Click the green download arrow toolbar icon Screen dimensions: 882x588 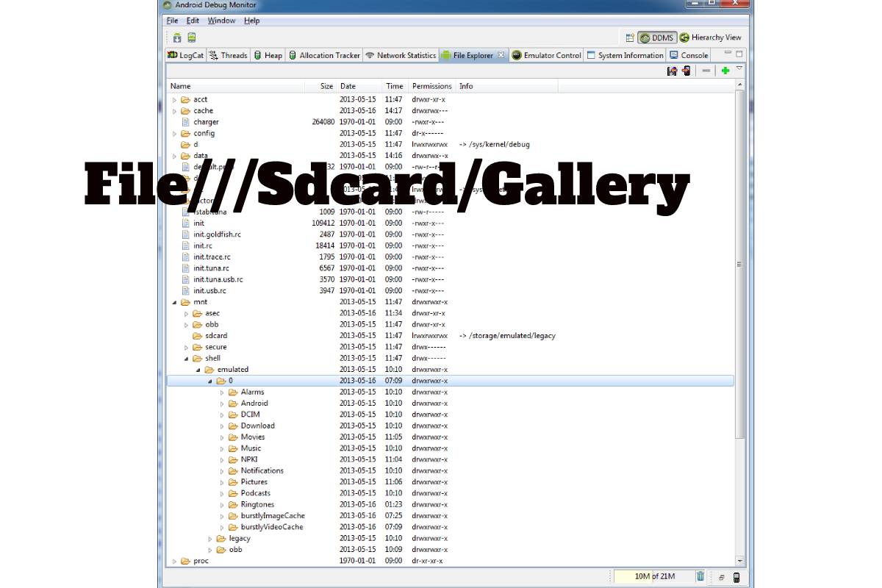(x=177, y=37)
